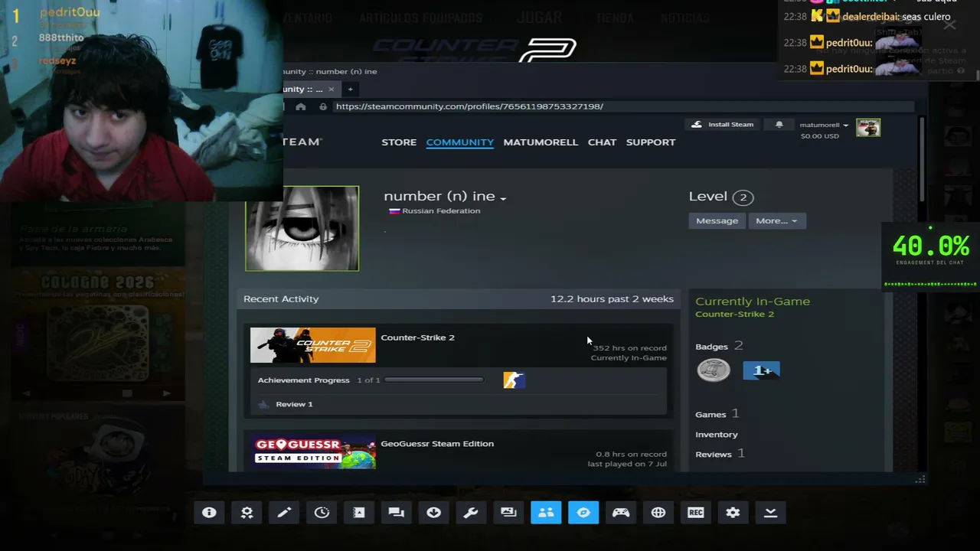Open the STORE menu
980x551 pixels.
(399, 142)
